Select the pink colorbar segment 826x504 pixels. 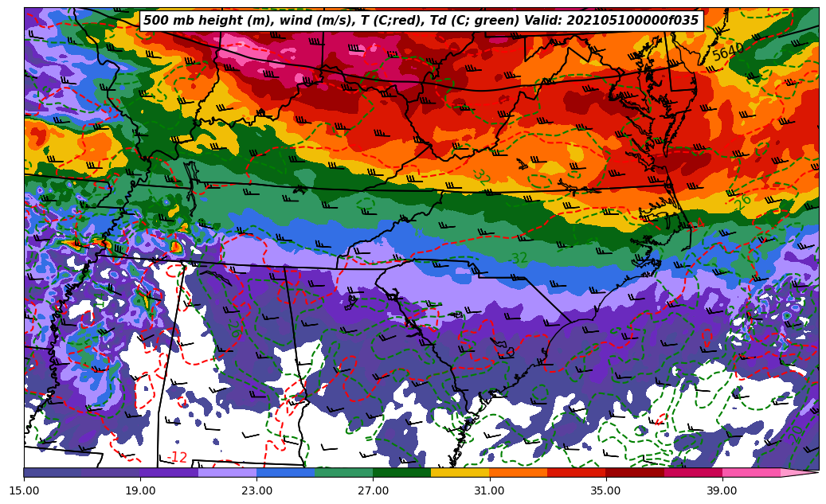pyautogui.click(x=751, y=472)
